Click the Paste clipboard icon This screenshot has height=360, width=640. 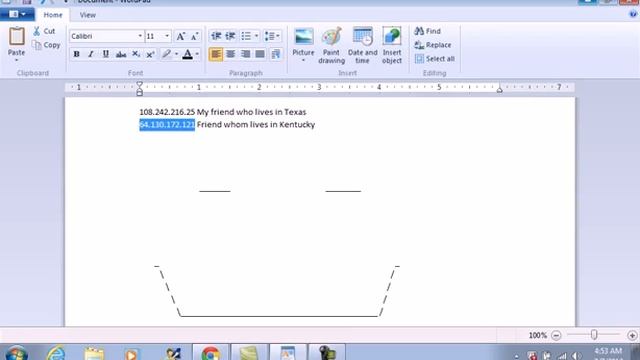16,36
